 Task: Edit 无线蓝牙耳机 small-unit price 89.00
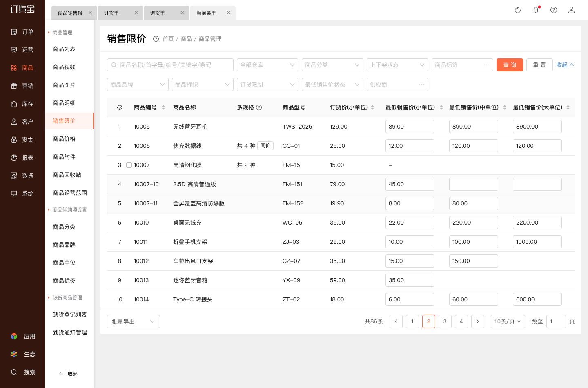point(410,127)
